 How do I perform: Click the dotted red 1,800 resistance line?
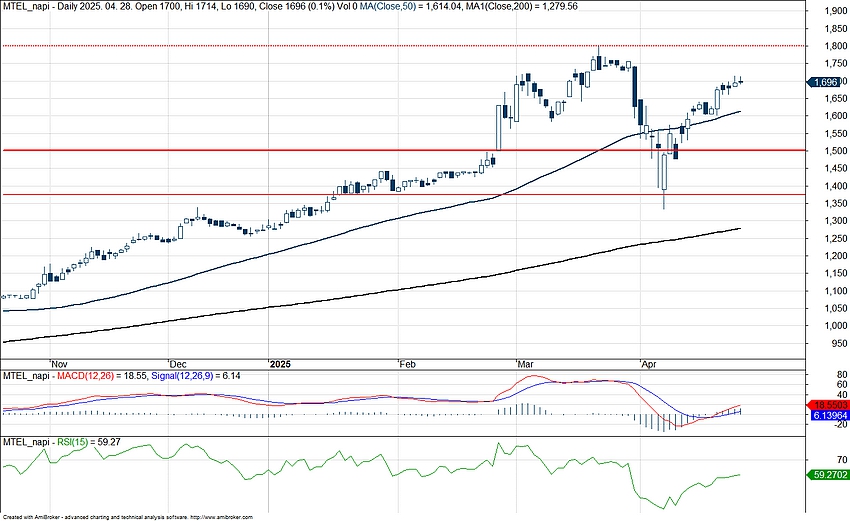(x=404, y=46)
